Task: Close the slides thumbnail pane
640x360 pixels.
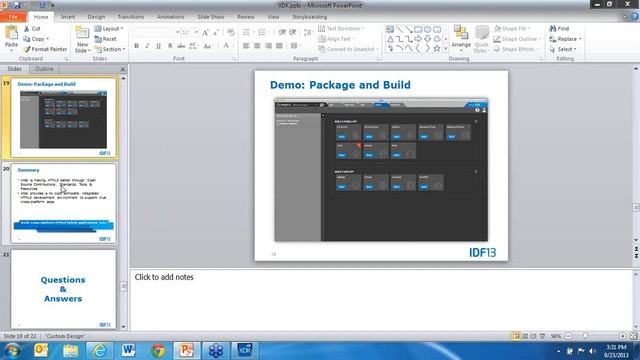Action: point(122,69)
